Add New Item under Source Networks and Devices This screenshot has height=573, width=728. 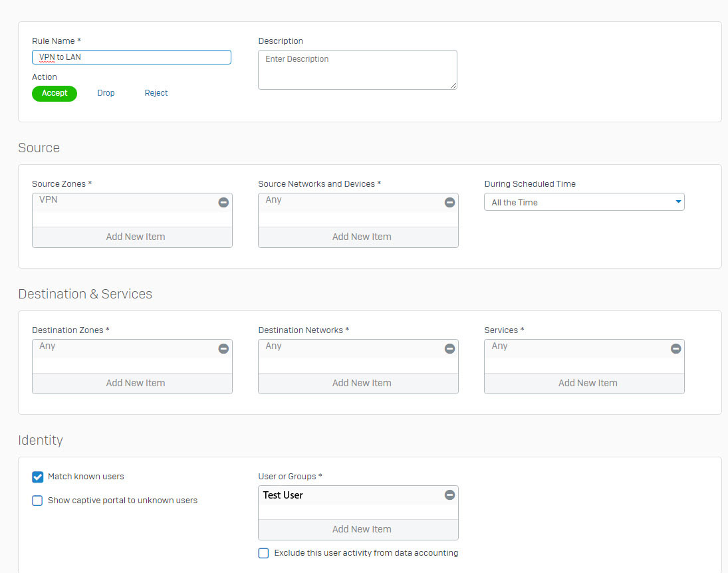click(358, 237)
